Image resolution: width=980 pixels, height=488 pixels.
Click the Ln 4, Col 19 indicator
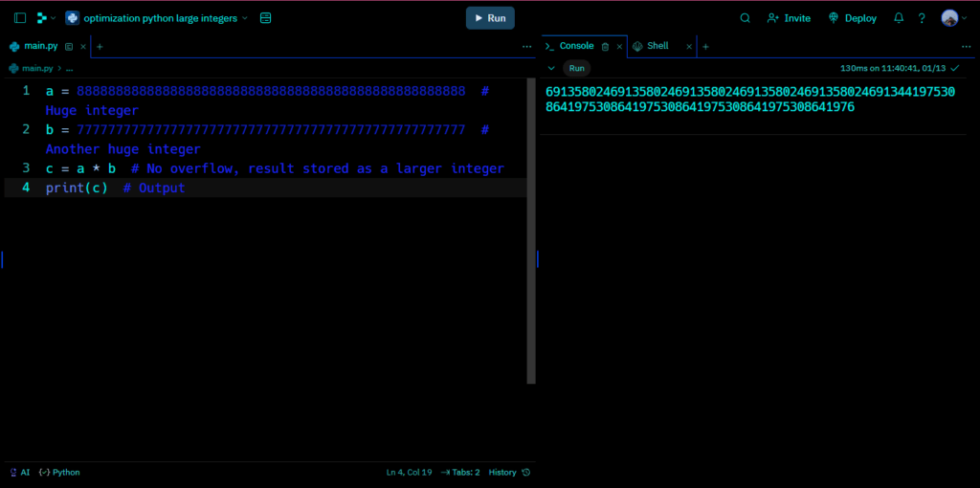click(410, 473)
